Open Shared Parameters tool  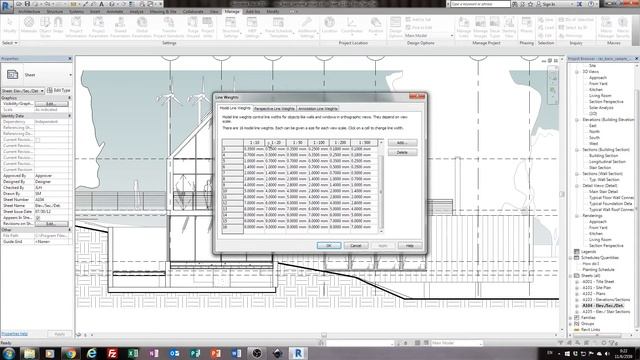tap(120, 27)
